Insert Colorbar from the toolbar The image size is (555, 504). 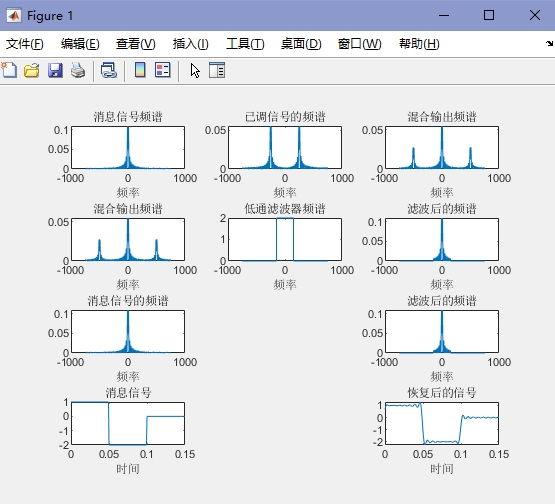click(x=141, y=70)
